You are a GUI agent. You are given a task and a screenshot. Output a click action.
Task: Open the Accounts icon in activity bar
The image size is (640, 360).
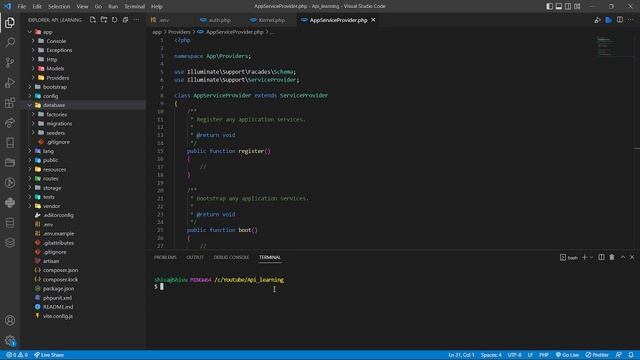click(10, 320)
